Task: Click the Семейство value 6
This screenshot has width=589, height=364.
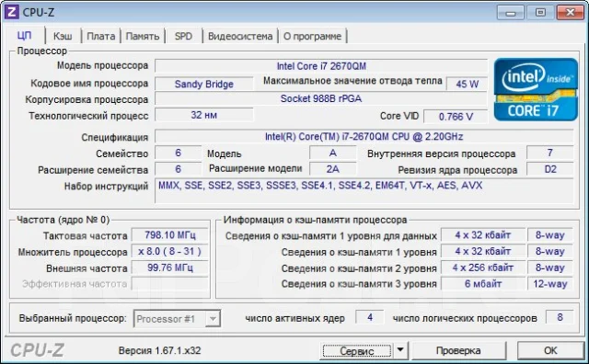Action: 178,153
